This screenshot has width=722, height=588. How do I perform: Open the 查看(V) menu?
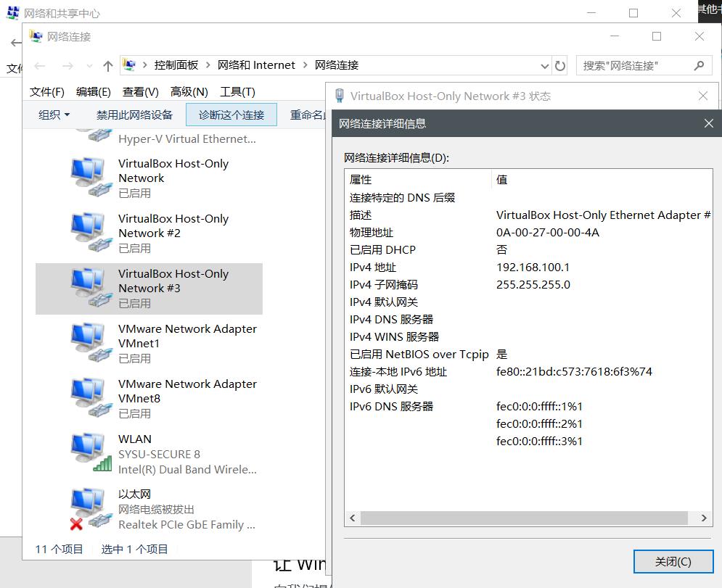(x=141, y=92)
